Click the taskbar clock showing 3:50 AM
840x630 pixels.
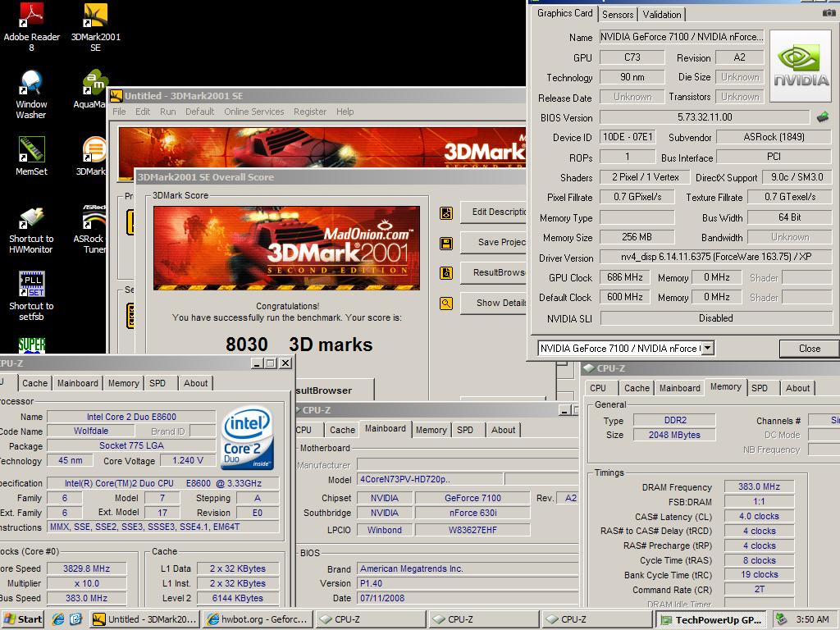pos(812,619)
